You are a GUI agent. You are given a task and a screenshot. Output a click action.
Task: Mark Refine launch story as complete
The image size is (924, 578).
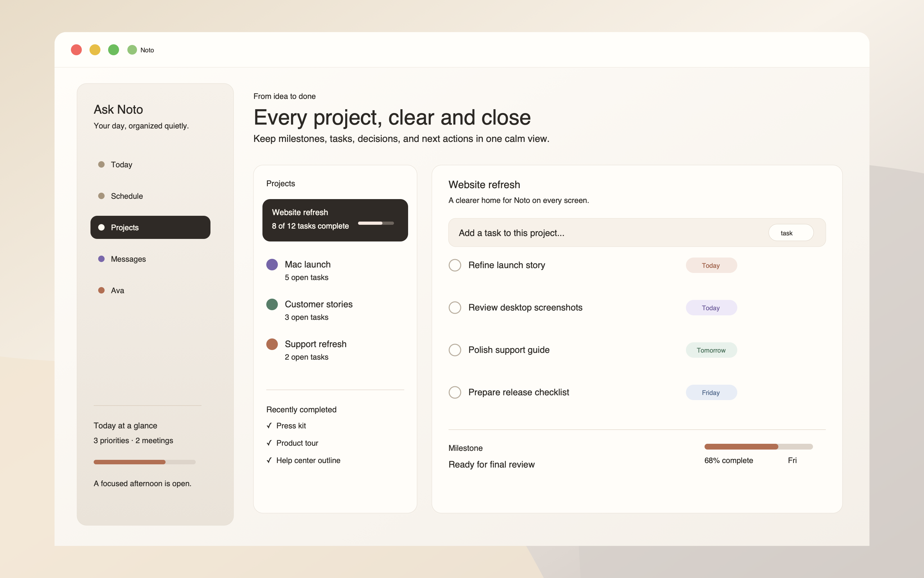click(455, 265)
